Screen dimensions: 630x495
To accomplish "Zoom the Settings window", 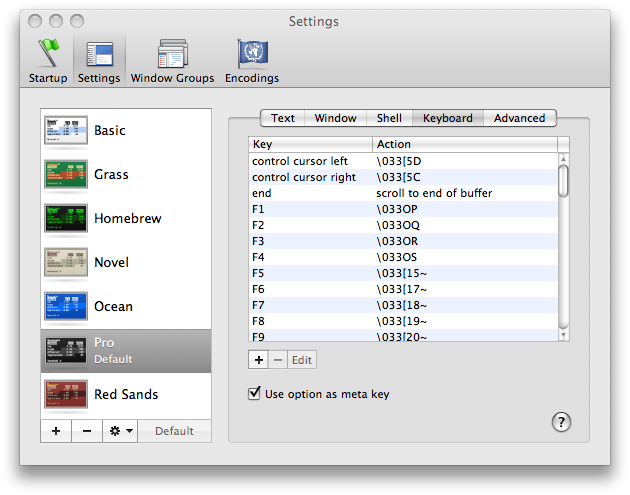I will point(77,21).
